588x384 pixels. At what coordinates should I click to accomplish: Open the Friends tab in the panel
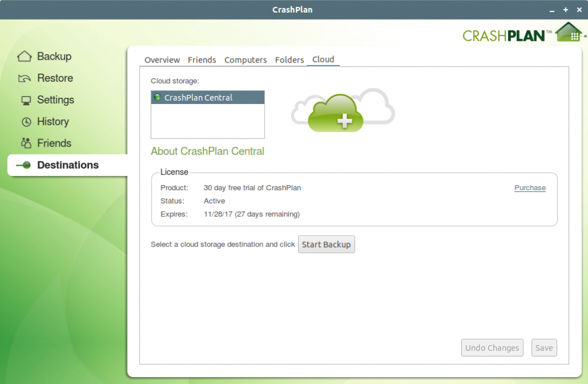202,60
